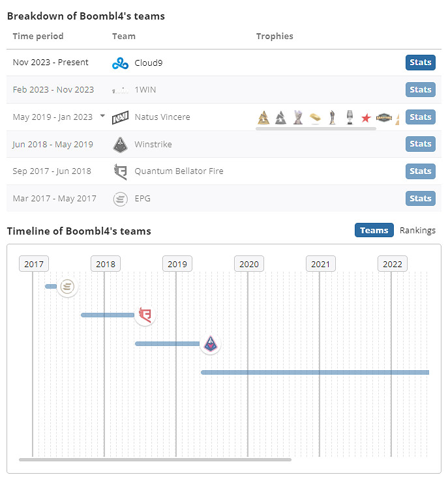Open the 1WIN team link
The height and width of the screenshot is (477, 448).
pos(145,90)
